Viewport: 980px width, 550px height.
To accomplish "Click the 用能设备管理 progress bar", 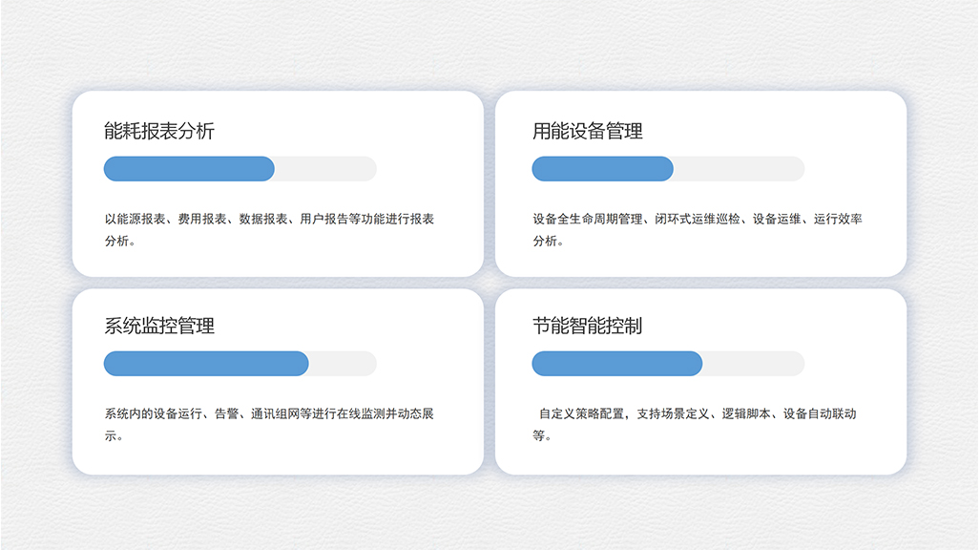I will (x=668, y=169).
